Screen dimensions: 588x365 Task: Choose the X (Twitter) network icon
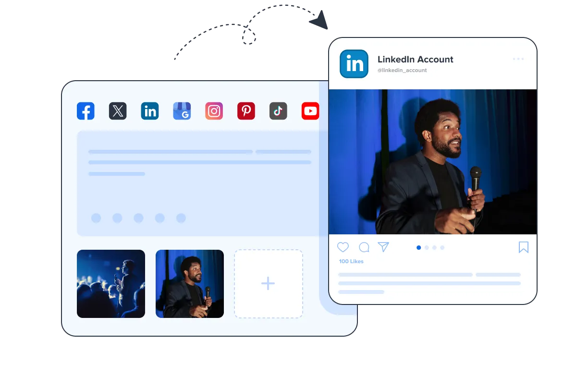[118, 111]
